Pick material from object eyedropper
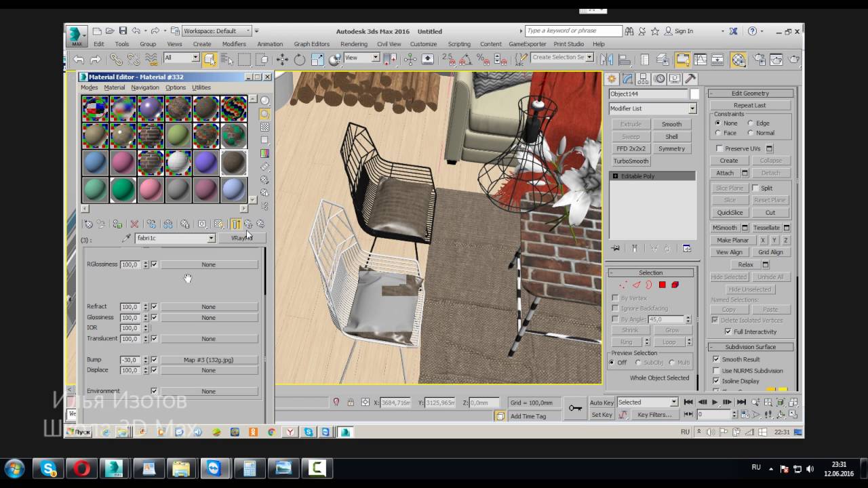The height and width of the screenshot is (488, 868). tap(126, 239)
